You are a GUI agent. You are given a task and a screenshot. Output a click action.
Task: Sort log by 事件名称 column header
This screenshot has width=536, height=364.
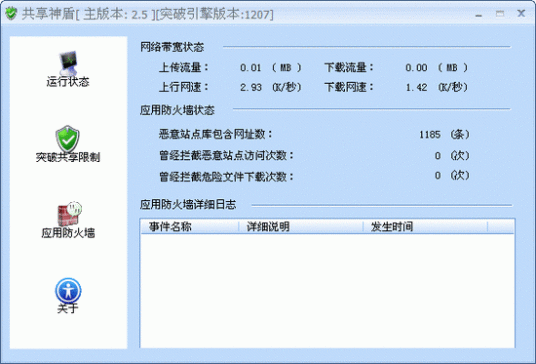(x=189, y=227)
